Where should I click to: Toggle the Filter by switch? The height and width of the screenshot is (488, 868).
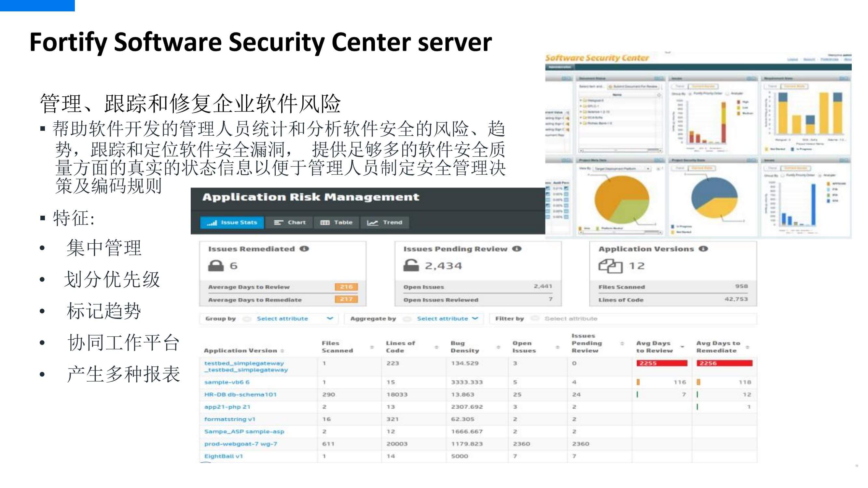click(x=535, y=318)
